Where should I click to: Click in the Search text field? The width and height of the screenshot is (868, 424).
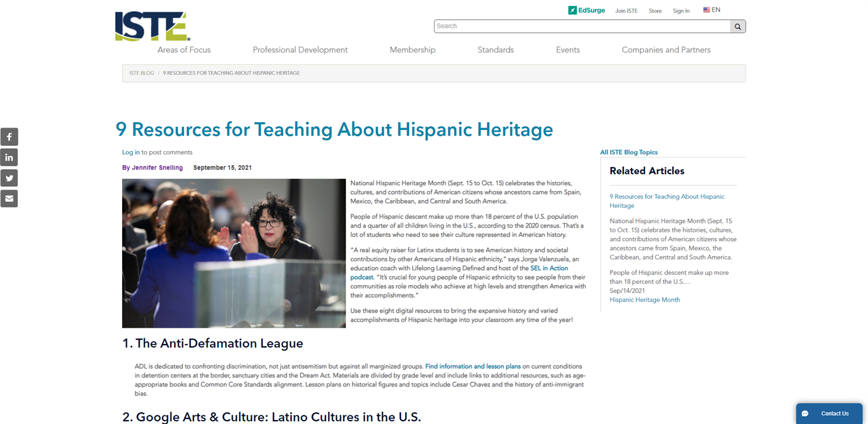tap(581, 27)
